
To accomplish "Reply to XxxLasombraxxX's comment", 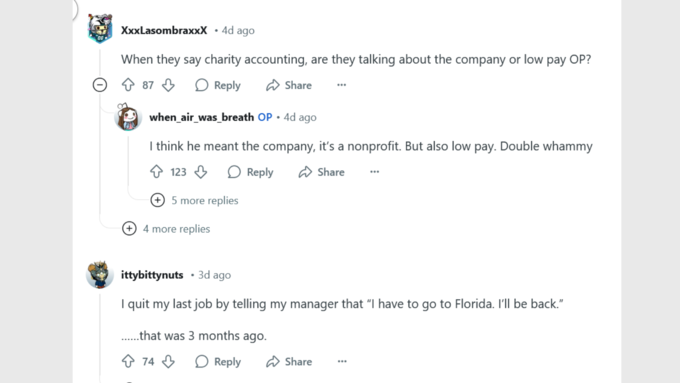I will (218, 85).
